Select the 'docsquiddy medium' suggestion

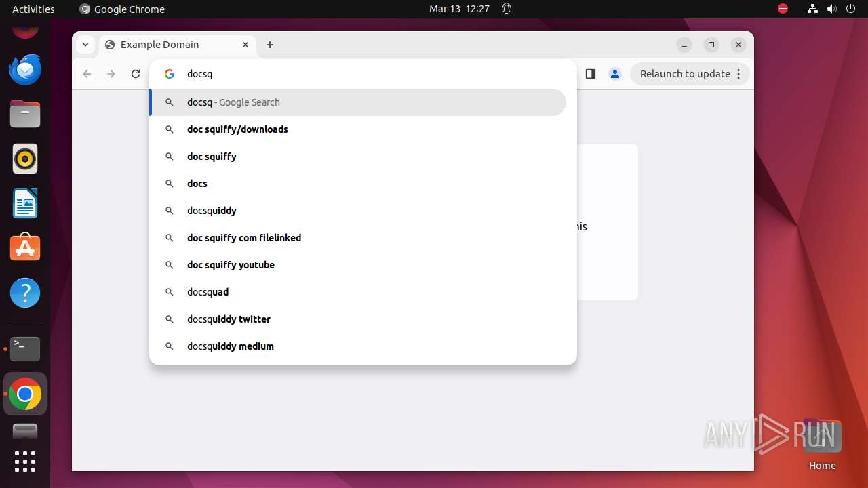pos(358,346)
